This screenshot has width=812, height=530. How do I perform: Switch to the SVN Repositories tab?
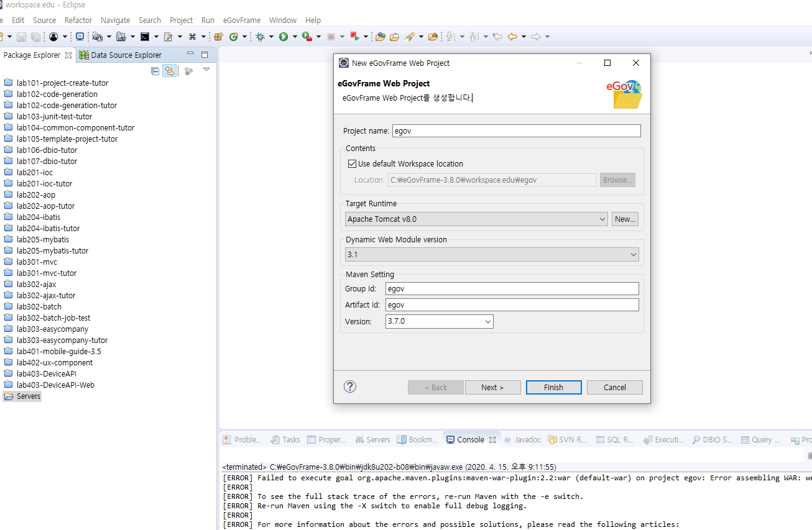[568, 440]
